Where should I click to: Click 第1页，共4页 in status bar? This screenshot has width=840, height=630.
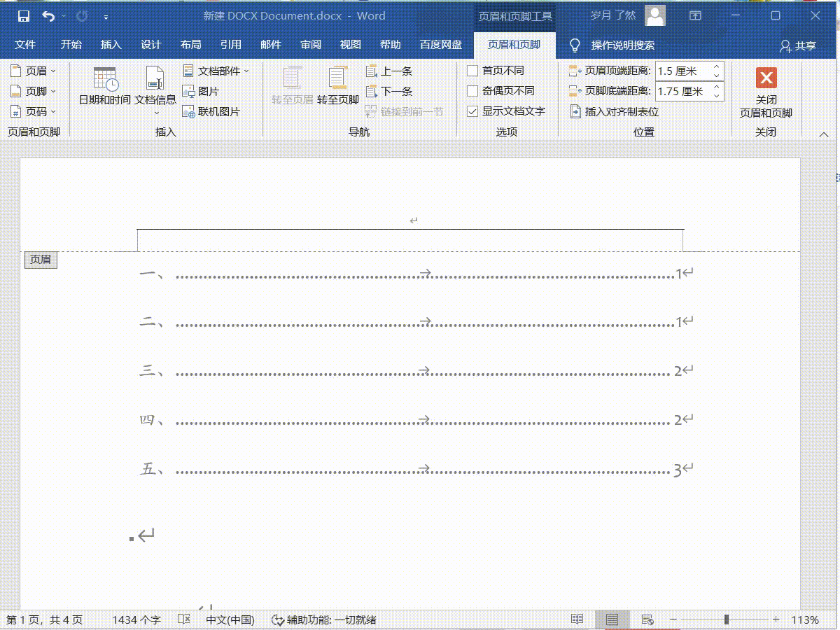[45, 619]
